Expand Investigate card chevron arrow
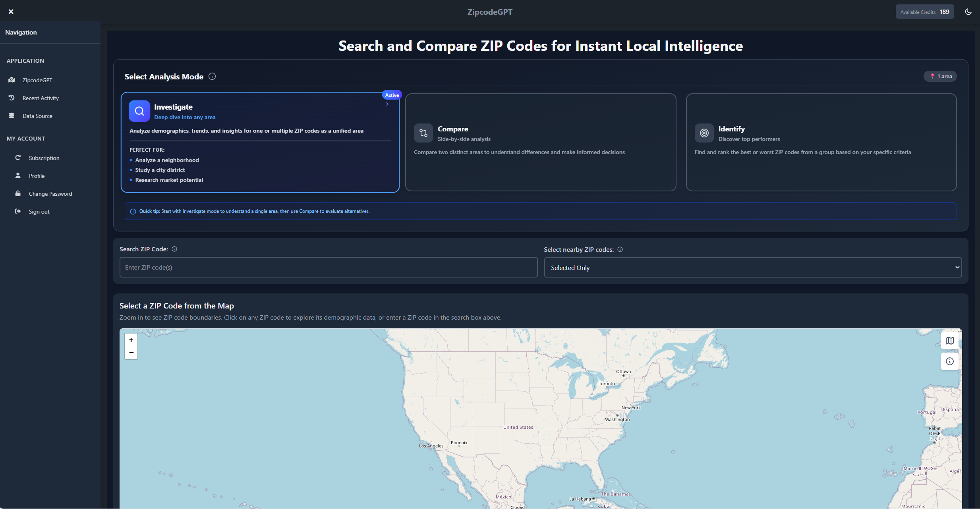Image resolution: width=980 pixels, height=509 pixels. click(387, 104)
